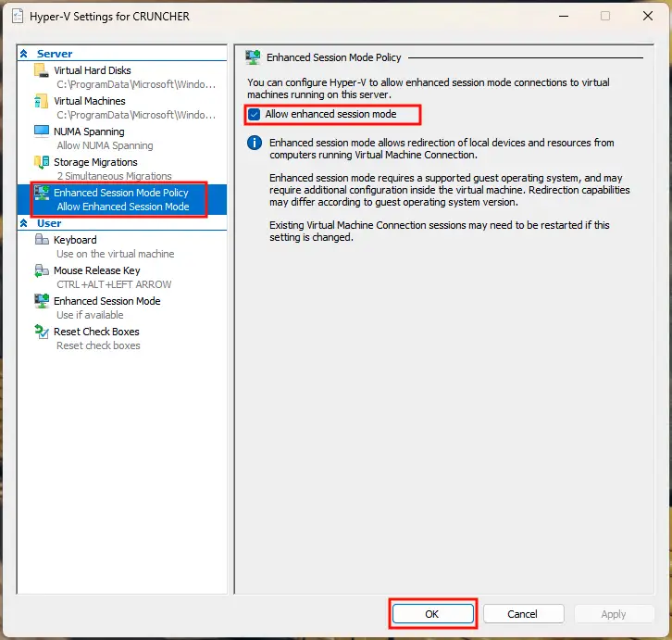The height and width of the screenshot is (640, 672).
Task: Click 'Allow NUMA Spanning' subtitle text
Action: [105, 145]
